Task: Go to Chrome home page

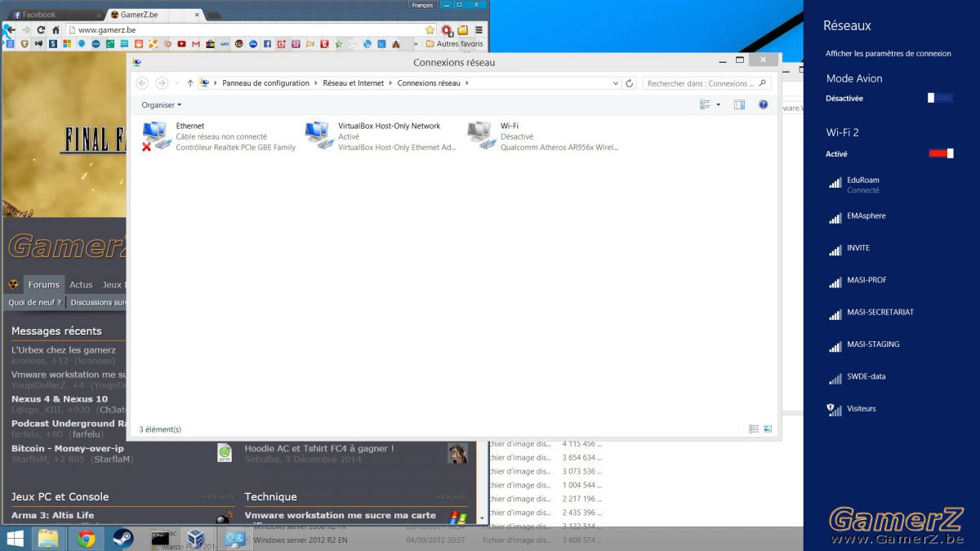Action: pyautogui.click(x=56, y=30)
